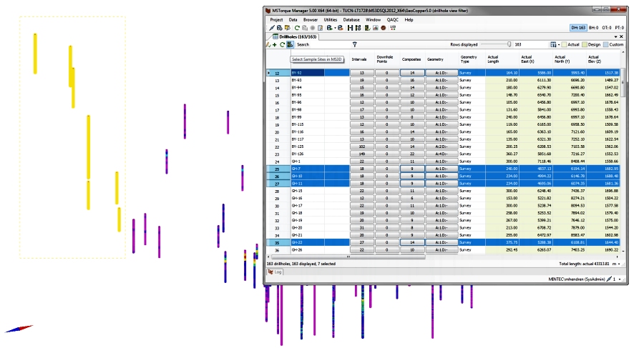Click the pencil edit icon beside green plus
Image resolution: width=644 pixels, height=348 pixels.
point(268,44)
